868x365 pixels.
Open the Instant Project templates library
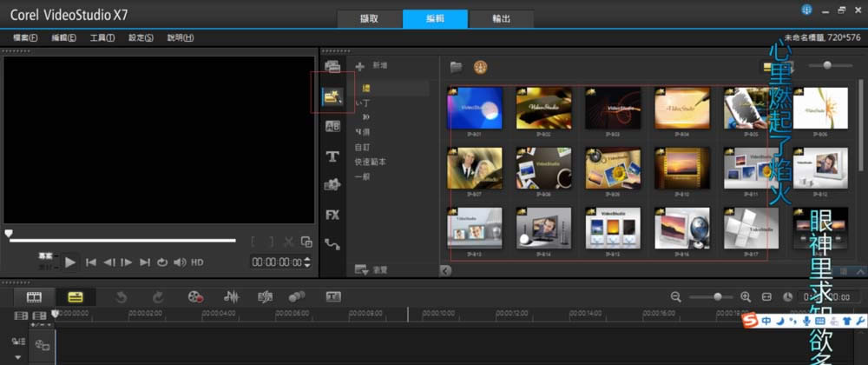tap(332, 96)
